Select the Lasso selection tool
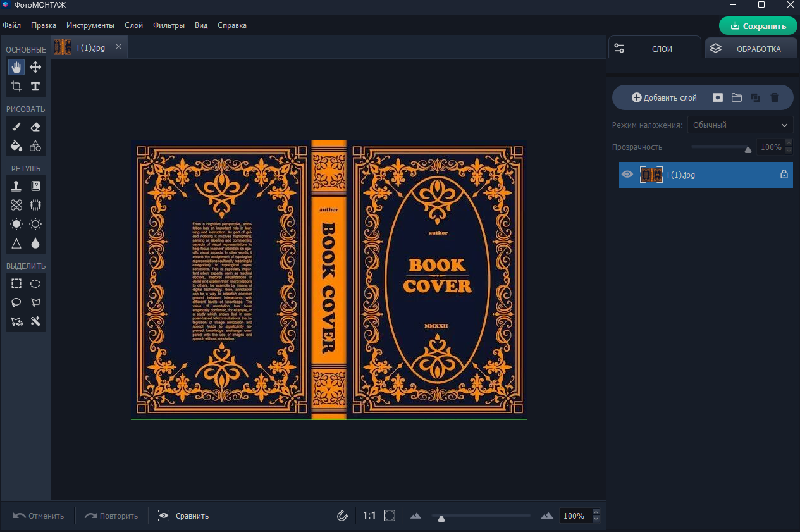Screen dimensions: 800x532 click(16, 302)
